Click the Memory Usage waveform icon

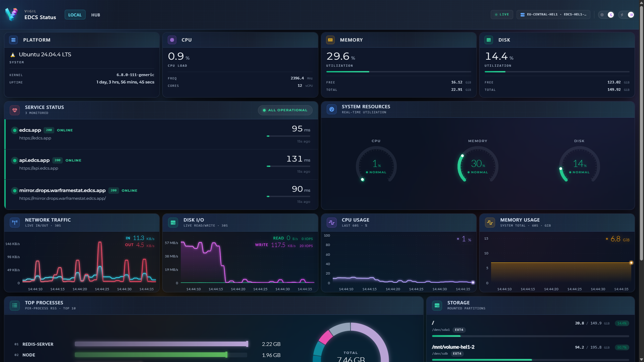[490, 223]
